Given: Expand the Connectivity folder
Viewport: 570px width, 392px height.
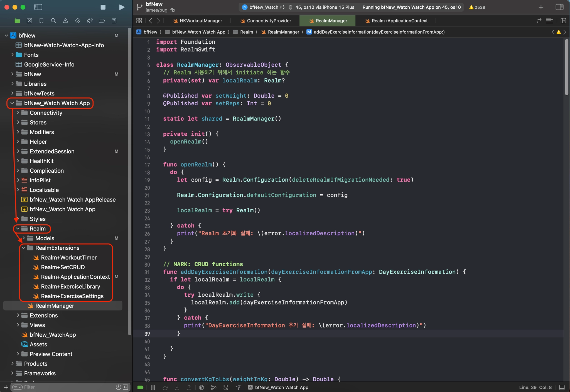Looking at the screenshot, I should [x=18, y=113].
